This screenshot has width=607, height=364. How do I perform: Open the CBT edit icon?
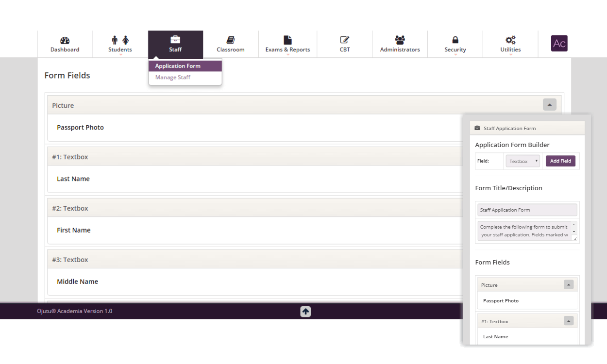pyautogui.click(x=345, y=40)
